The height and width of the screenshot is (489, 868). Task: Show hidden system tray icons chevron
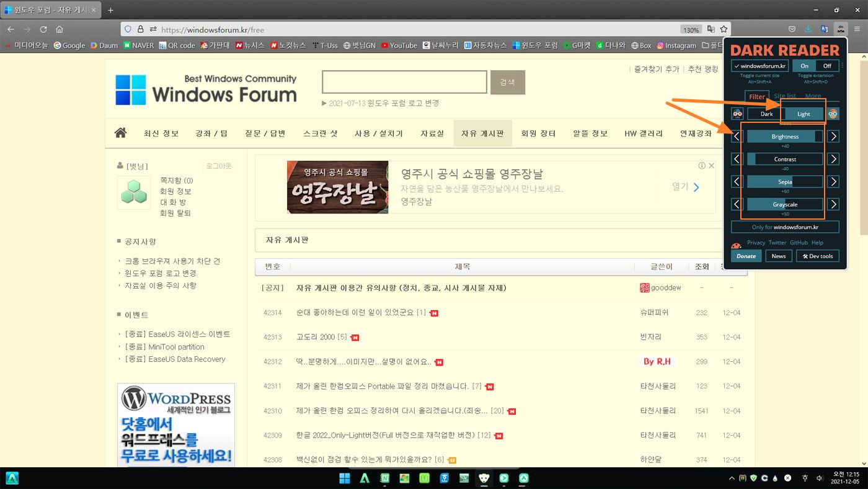point(732,478)
